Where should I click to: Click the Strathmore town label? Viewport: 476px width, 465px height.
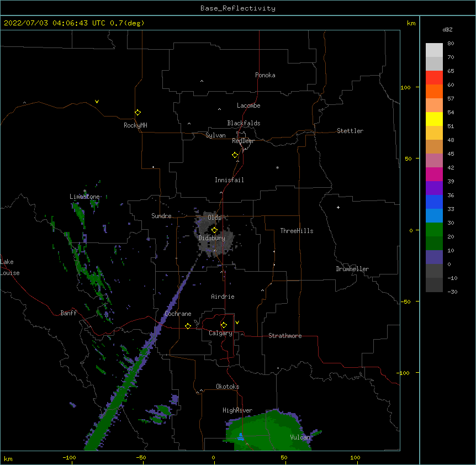coord(285,336)
